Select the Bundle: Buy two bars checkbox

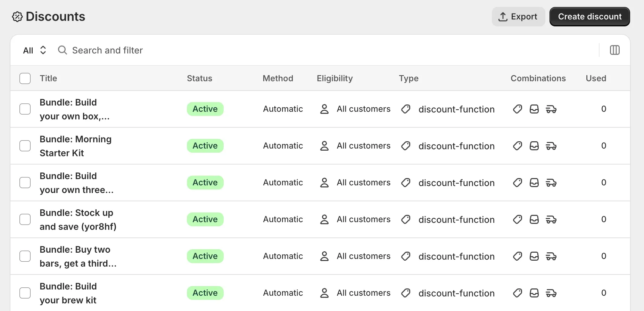click(25, 256)
